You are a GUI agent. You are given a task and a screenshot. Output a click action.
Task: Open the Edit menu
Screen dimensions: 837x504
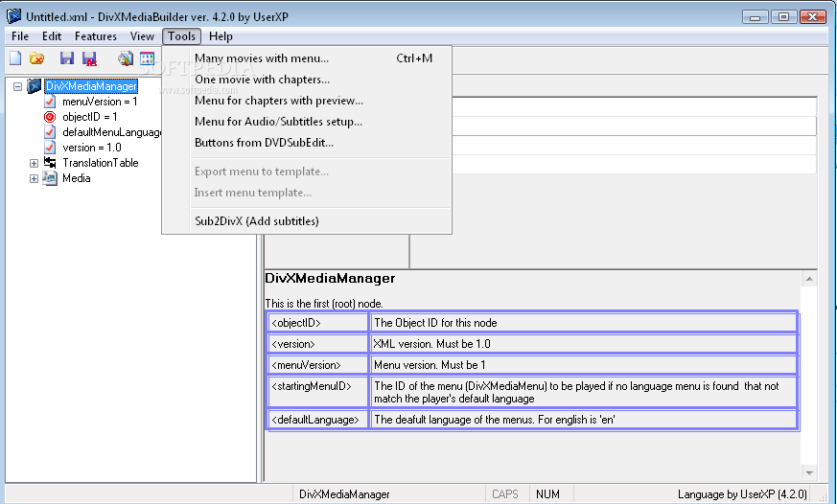pyautogui.click(x=52, y=36)
